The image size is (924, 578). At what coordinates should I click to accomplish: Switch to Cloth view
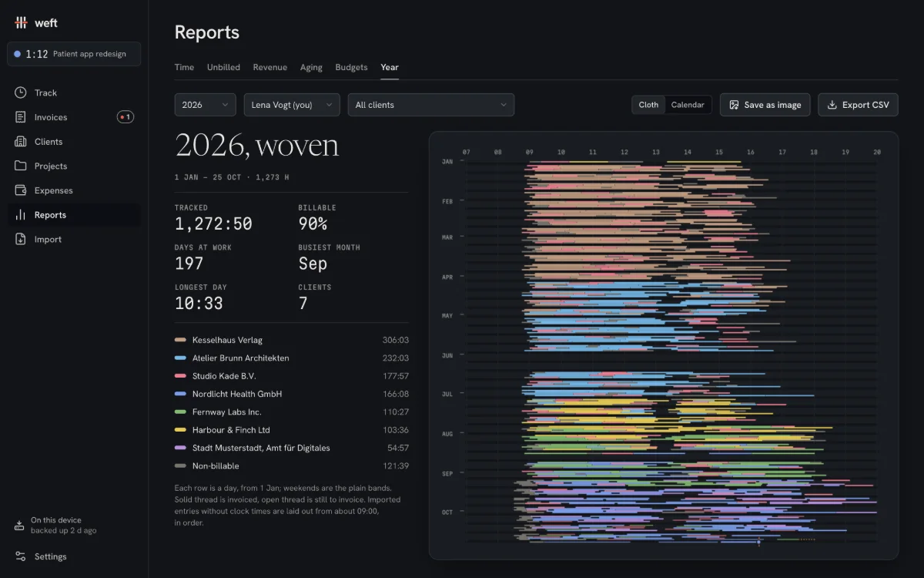coord(648,105)
